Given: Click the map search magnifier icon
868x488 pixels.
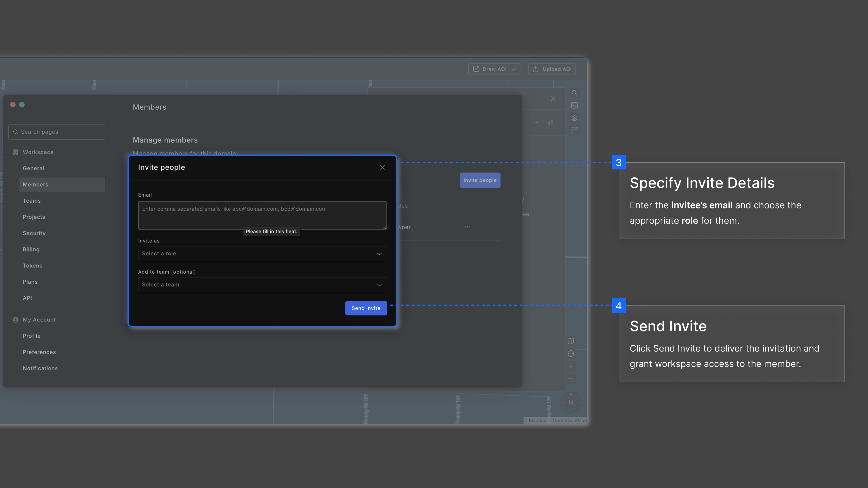Looking at the screenshot, I should (575, 93).
